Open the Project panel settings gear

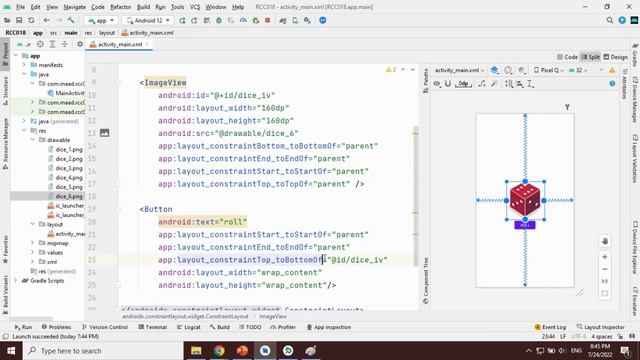[80, 44]
